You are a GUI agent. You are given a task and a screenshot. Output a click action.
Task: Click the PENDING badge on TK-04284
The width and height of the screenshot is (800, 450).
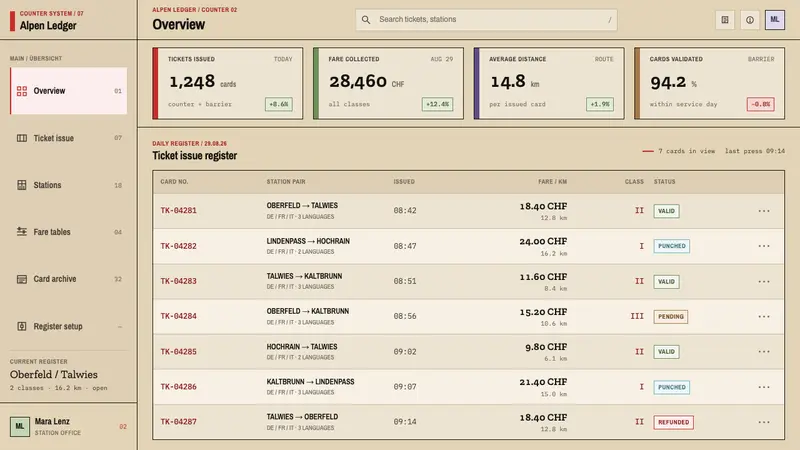[670, 316]
